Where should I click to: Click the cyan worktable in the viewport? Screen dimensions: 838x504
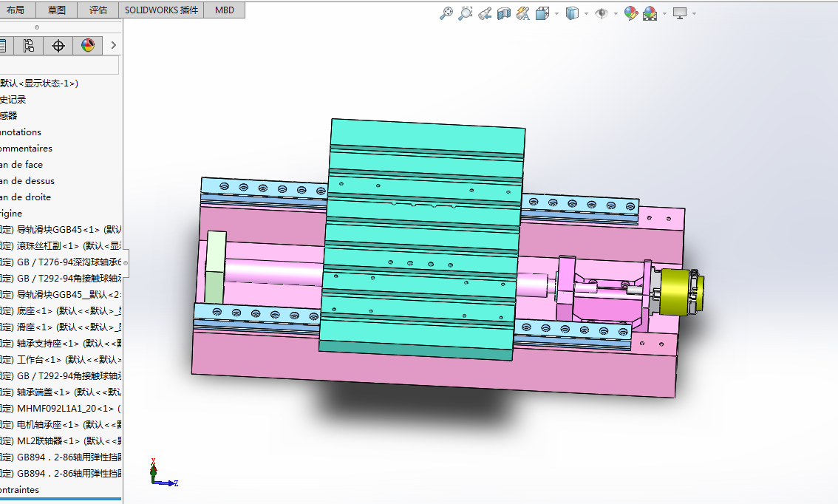pos(422,239)
